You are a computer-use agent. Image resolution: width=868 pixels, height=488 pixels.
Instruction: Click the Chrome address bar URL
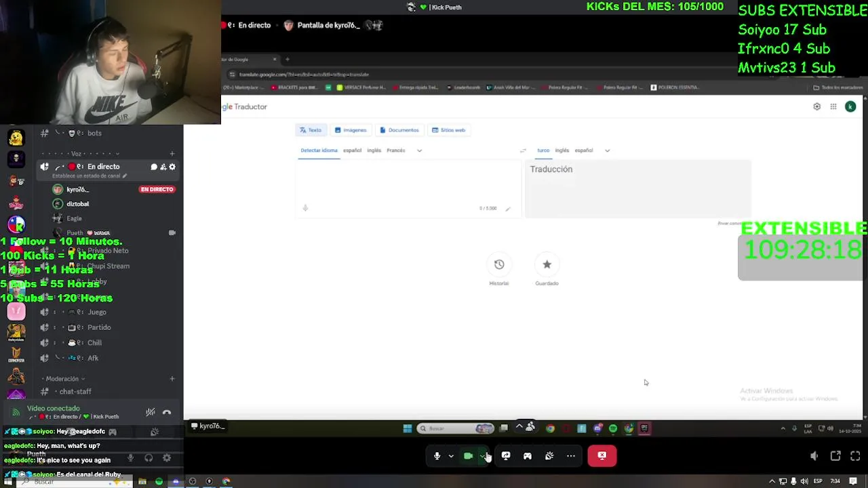pos(304,75)
